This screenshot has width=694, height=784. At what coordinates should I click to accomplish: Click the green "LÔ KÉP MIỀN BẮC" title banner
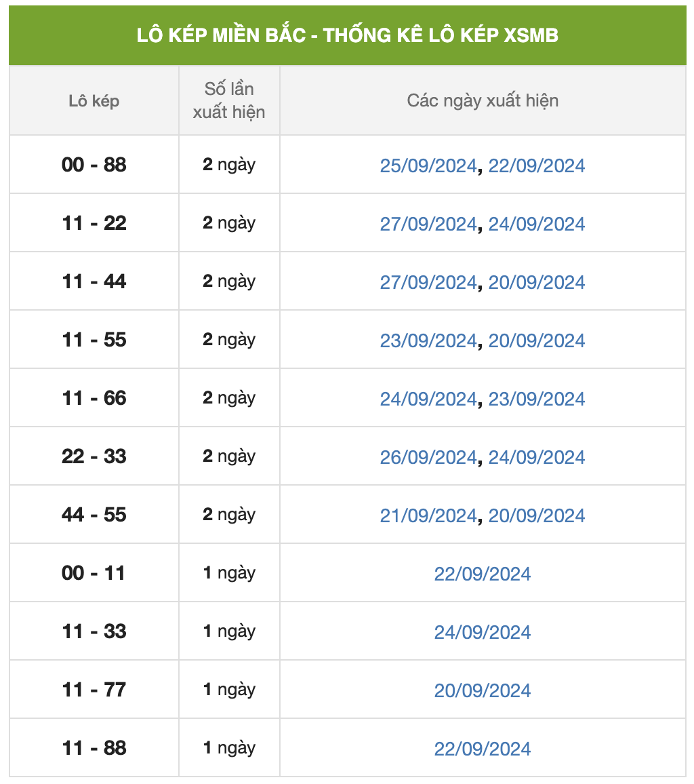point(347,35)
